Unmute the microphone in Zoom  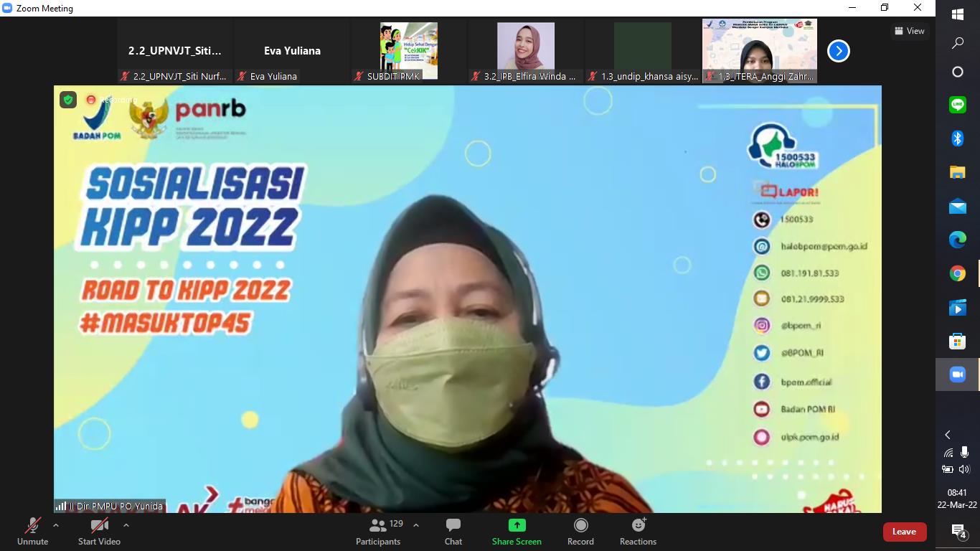pyautogui.click(x=32, y=532)
